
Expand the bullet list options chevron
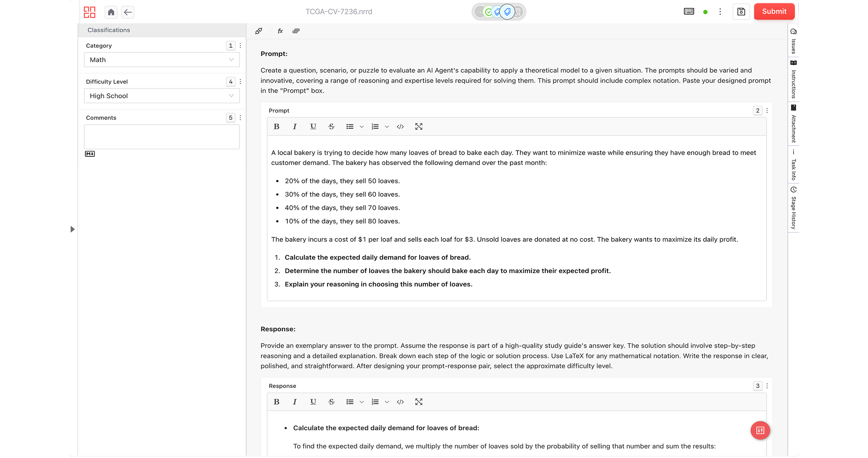(x=362, y=126)
